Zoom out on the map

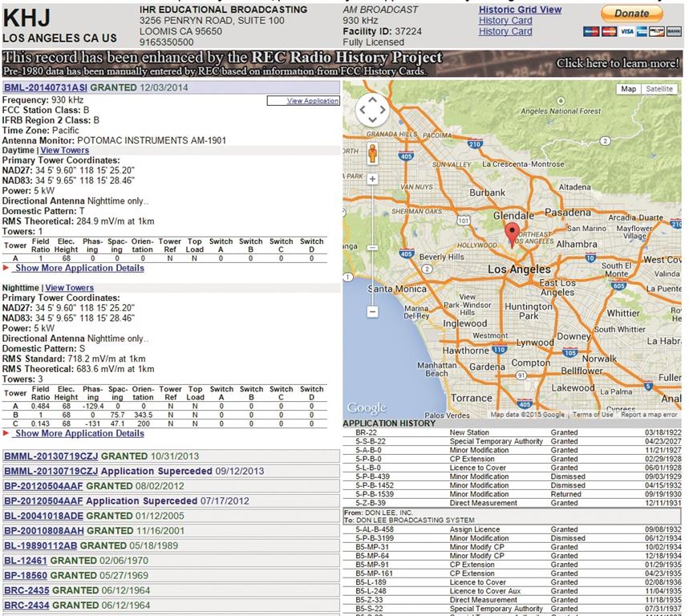[x=372, y=310]
